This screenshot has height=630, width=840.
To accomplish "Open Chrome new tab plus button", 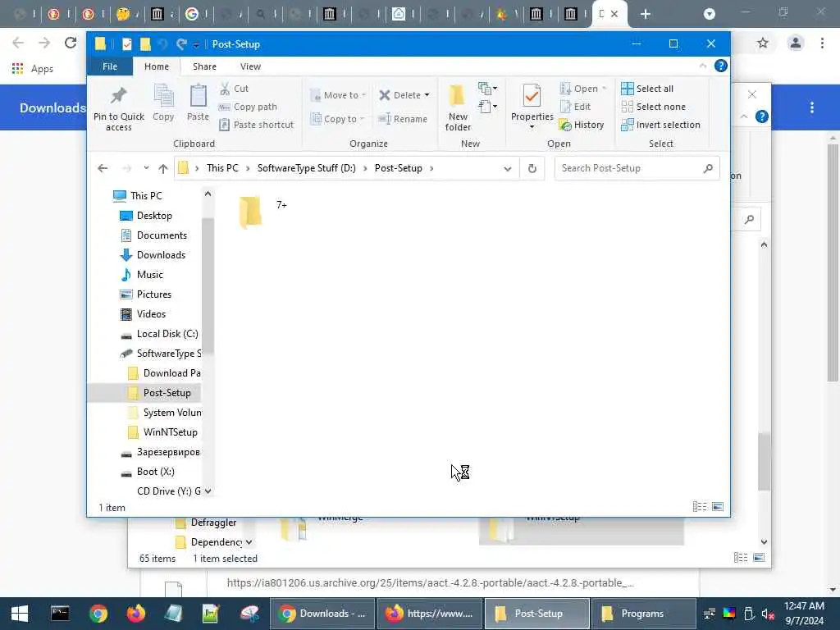I will click(646, 14).
